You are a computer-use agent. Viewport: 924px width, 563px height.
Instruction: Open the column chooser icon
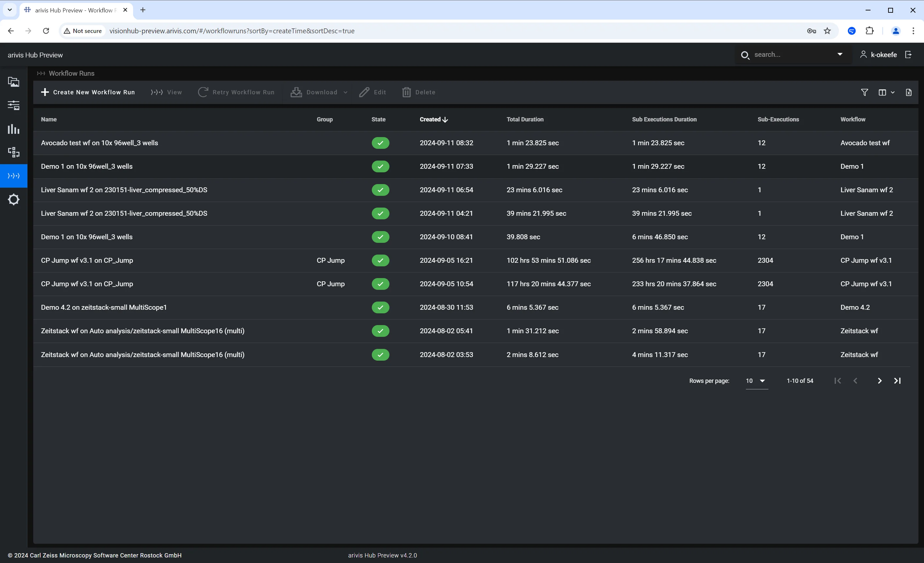pyautogui.click(x=882, y=92)
